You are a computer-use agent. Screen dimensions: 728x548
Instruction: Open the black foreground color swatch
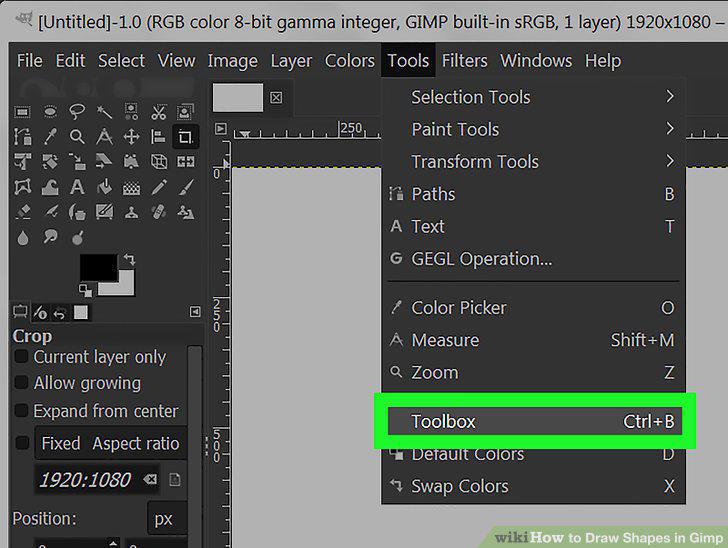[x=98, y=267]
